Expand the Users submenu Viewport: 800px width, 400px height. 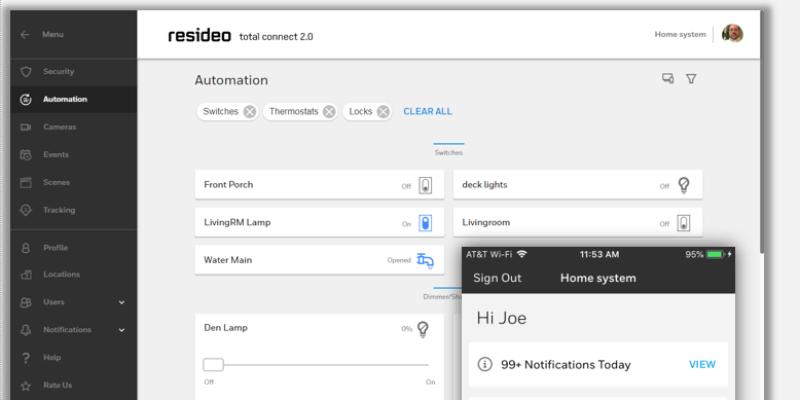(x=122, y=302)
